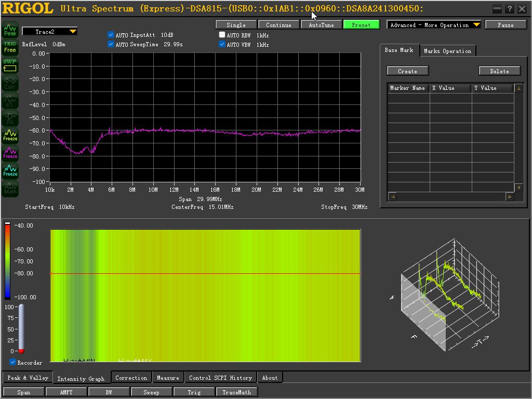
Task: Open the AMPT amplitude settings button
Action: pyautogui.click(x=66, y=392)
